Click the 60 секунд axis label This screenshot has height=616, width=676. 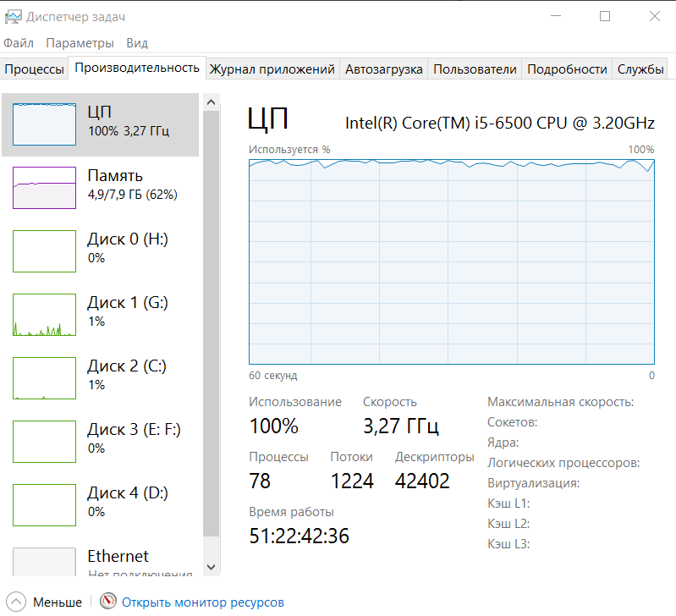pos(273,376)
